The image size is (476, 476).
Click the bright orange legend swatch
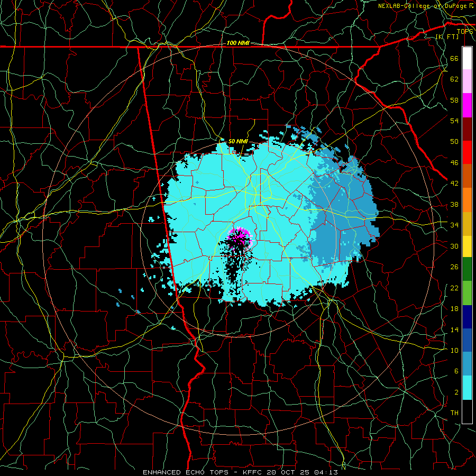click(467, 200)
